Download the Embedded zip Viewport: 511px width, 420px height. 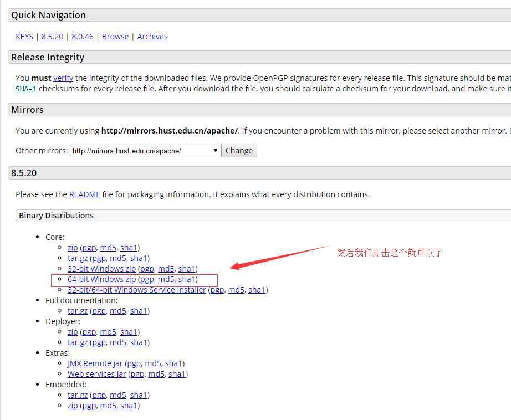(x=73, y=406)
